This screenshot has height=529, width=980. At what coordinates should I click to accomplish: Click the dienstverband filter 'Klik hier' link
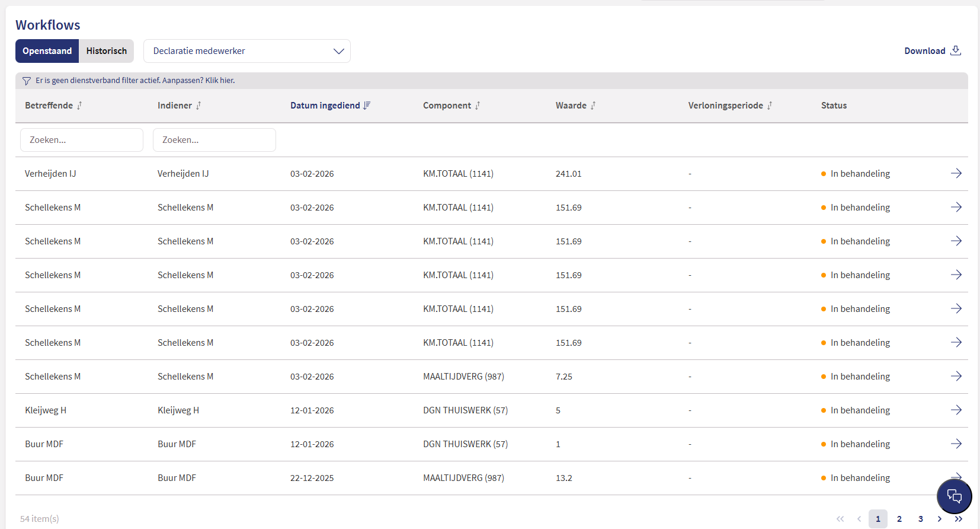click(x=220, y=81)
